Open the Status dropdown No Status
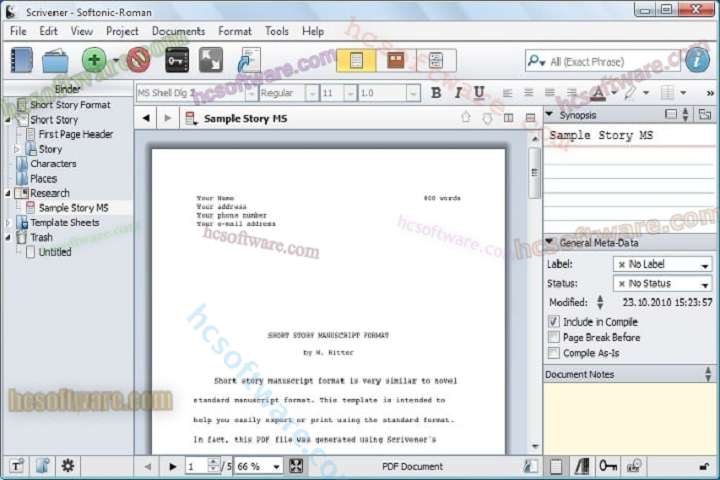This screenshot has height=480, width=720. pyautogui.click(x=662, y=284)
